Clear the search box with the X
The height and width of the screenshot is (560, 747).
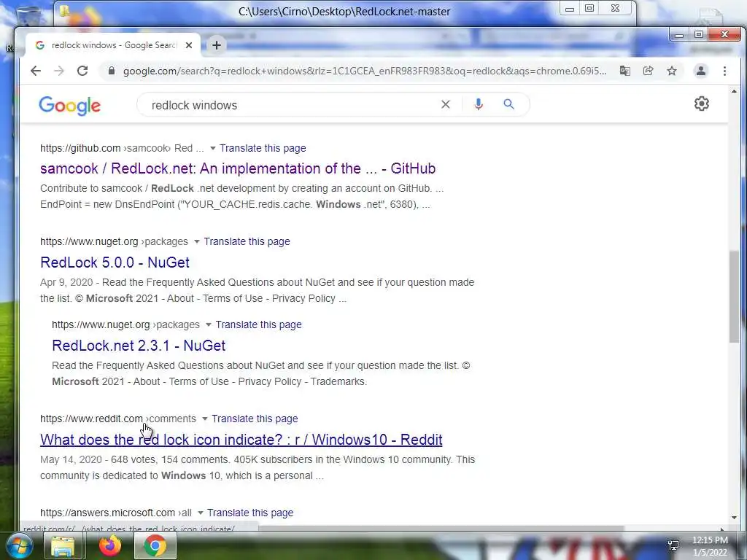coord(446,104)
